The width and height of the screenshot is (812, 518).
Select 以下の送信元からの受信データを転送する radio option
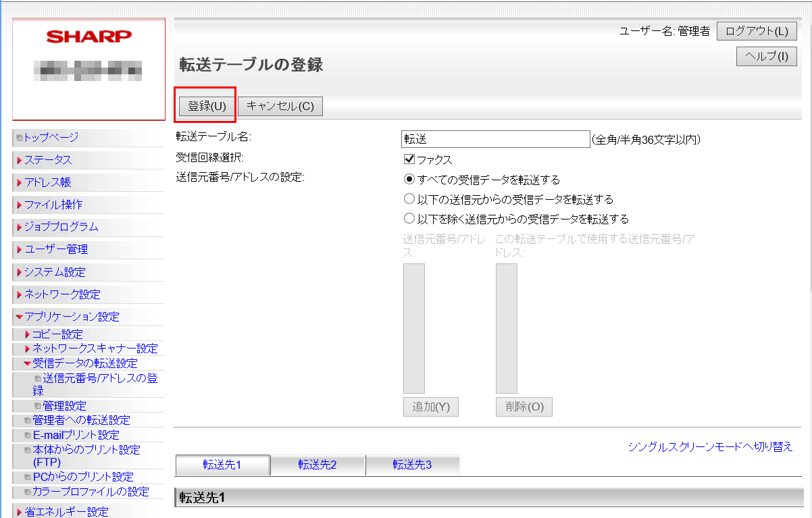(x=409, y=199)
